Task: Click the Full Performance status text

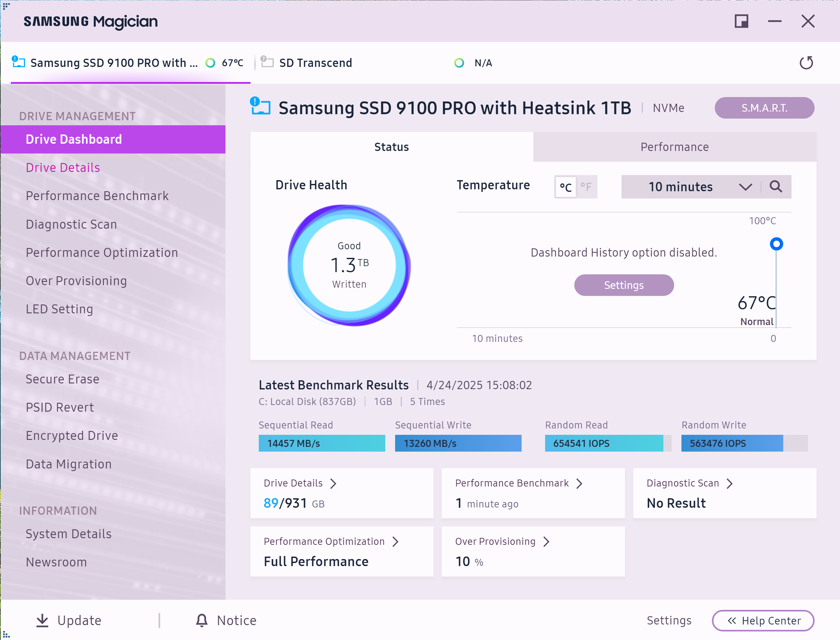Action: [x=316, y=562]
